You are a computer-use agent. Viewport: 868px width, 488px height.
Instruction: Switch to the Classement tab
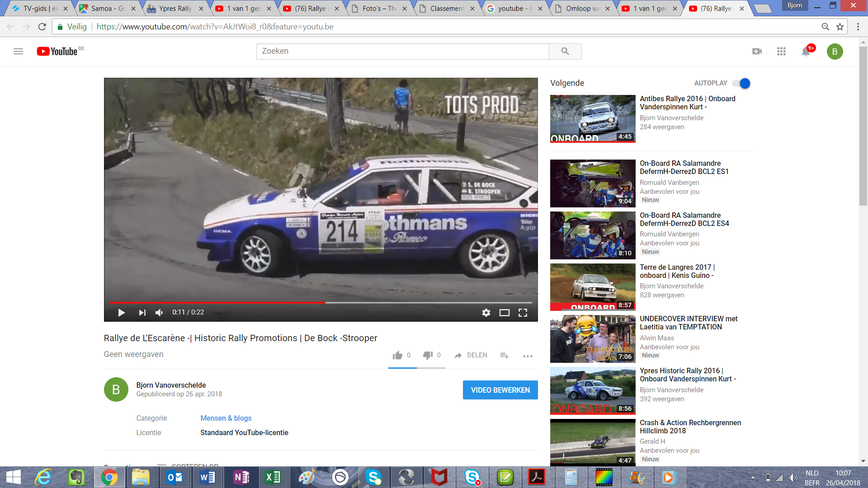tap(447, 9)
